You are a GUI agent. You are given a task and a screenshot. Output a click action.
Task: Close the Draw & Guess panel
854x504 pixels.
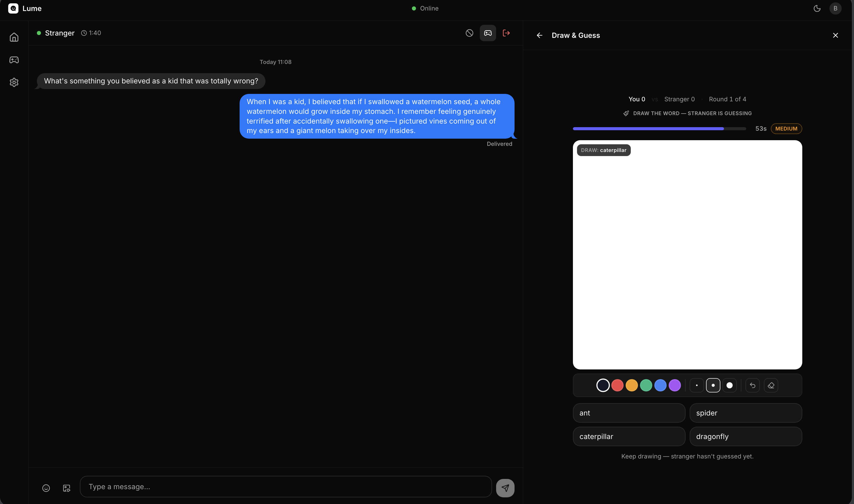pos(835,35)
